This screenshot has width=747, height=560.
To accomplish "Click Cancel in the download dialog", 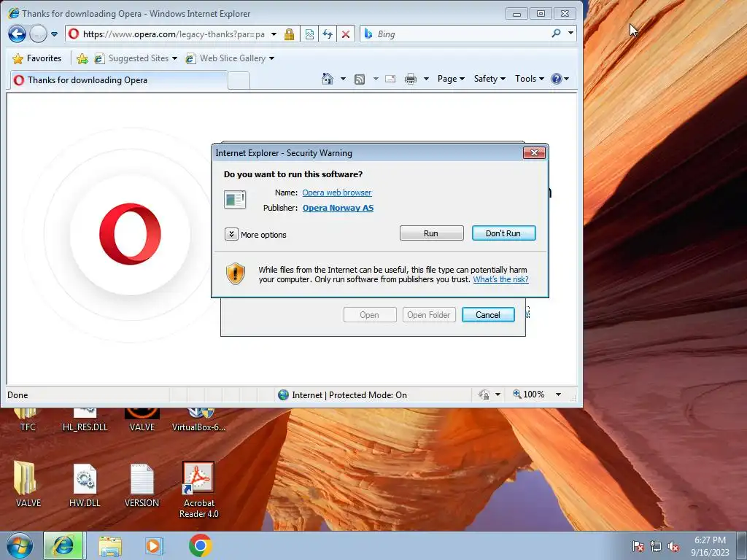I will click(488, 315).
